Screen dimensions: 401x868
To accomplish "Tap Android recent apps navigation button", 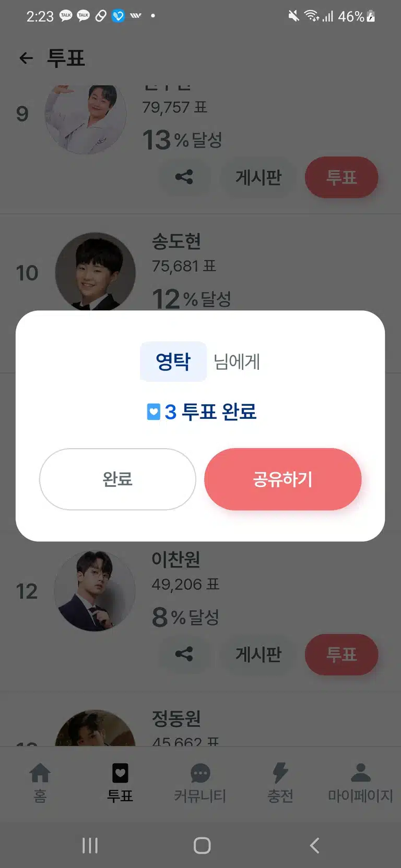I will [90, 845].
